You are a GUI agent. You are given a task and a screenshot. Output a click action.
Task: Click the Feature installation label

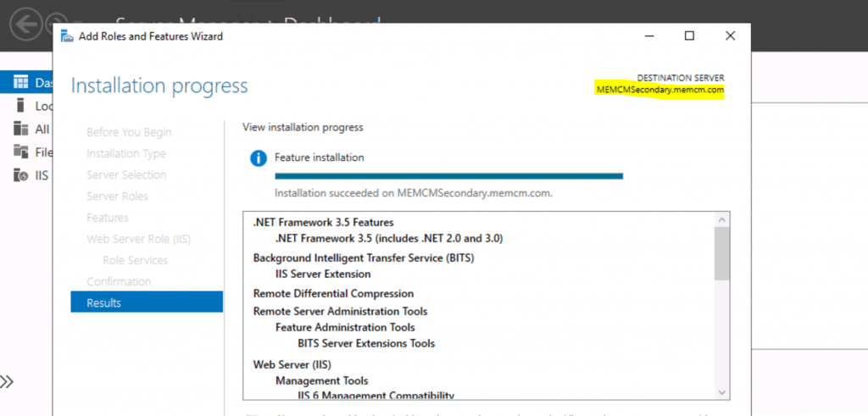coord(320,157)
